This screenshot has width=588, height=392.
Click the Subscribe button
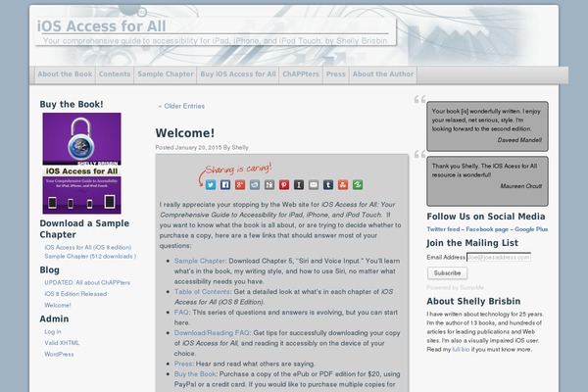[448, 273]
